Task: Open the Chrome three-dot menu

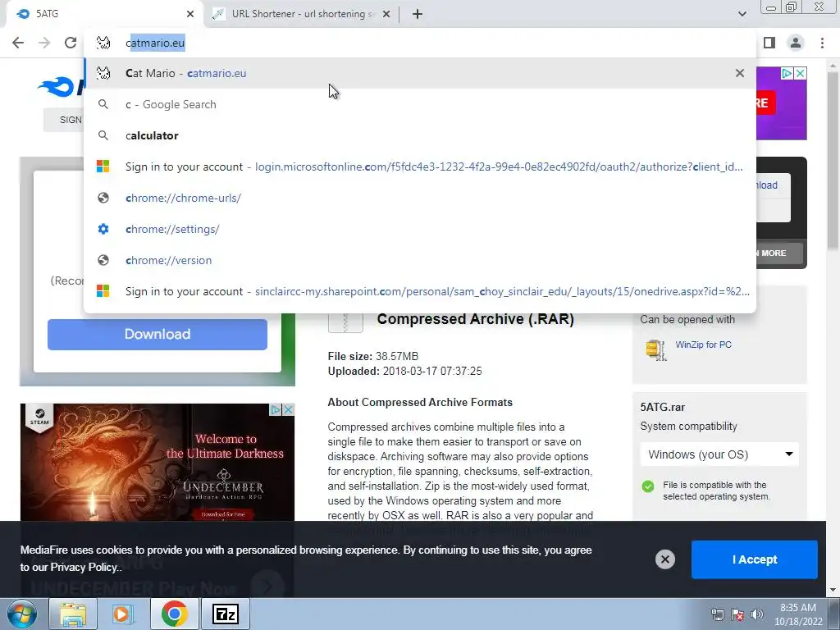Action: [822, 43]
